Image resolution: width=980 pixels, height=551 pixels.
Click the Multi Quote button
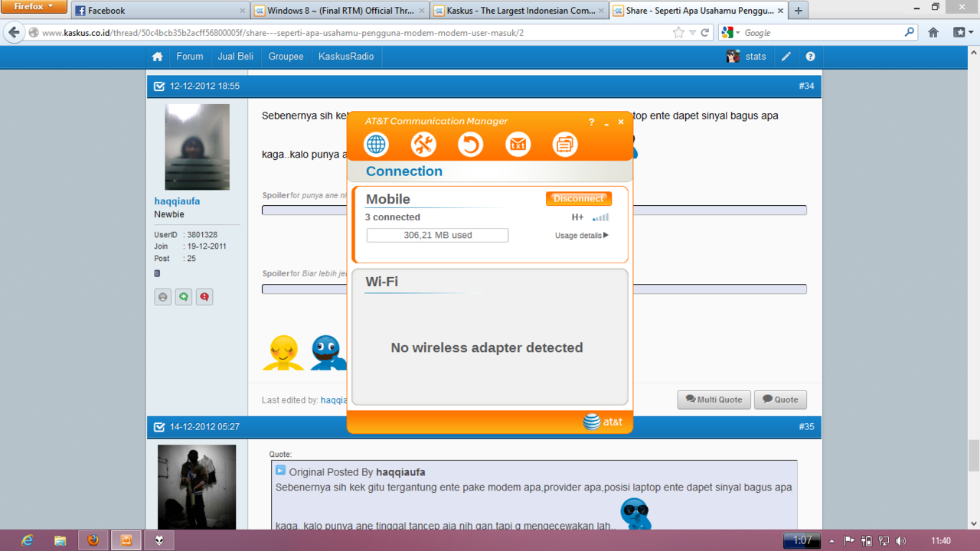(x=714, y=399)
